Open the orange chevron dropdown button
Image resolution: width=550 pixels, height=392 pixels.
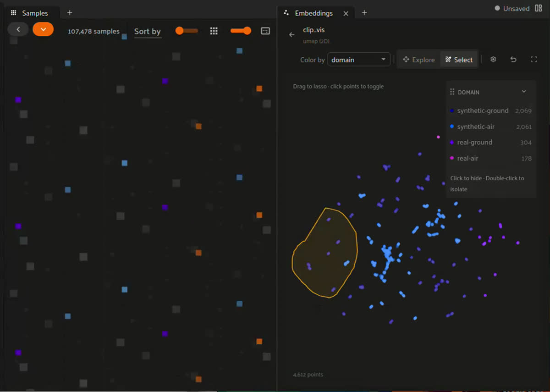[x=43, y=29]
